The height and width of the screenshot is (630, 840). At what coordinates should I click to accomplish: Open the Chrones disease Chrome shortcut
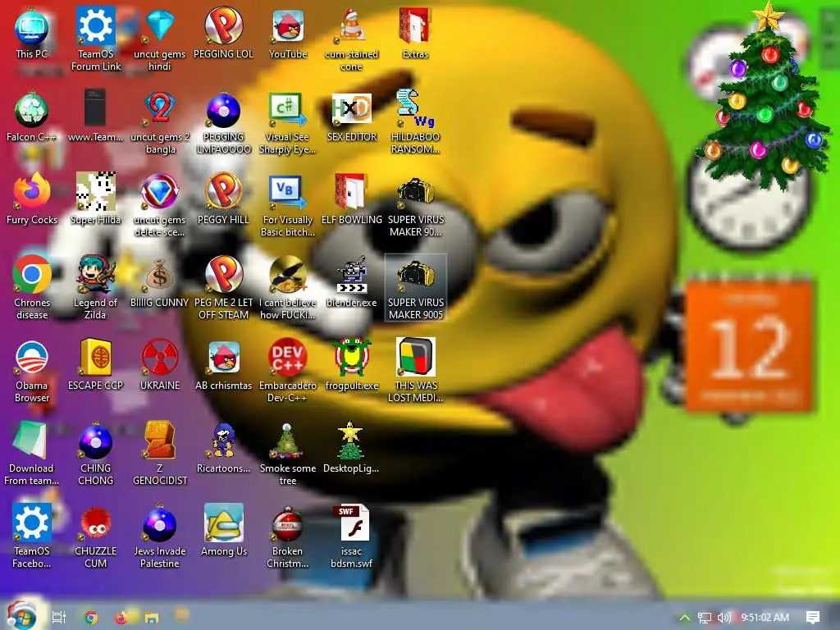(x=32, y=288)
